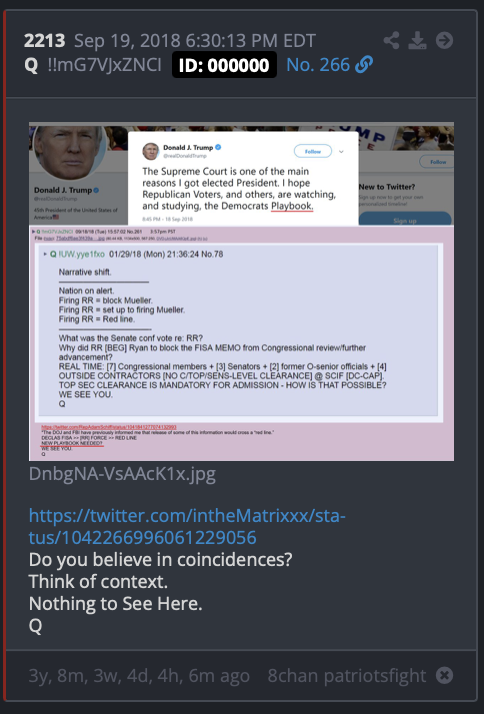Screen dimensions: 484x714
Task: Open the intheMatrixxx Twitter status link
Action: point(187,527)
